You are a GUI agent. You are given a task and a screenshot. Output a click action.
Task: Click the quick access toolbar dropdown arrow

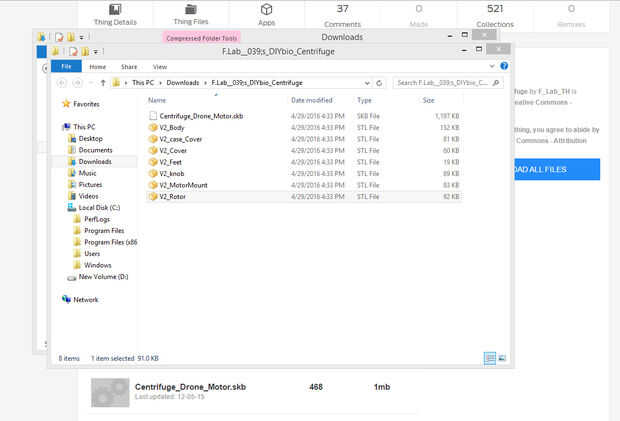coord(96,52)
